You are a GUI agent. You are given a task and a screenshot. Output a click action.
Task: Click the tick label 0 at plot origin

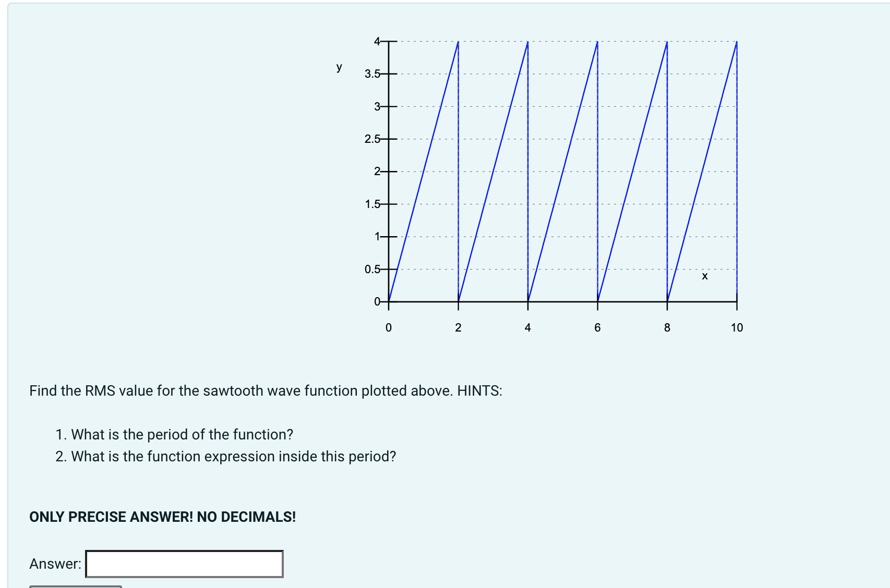[x=377, y=301]
